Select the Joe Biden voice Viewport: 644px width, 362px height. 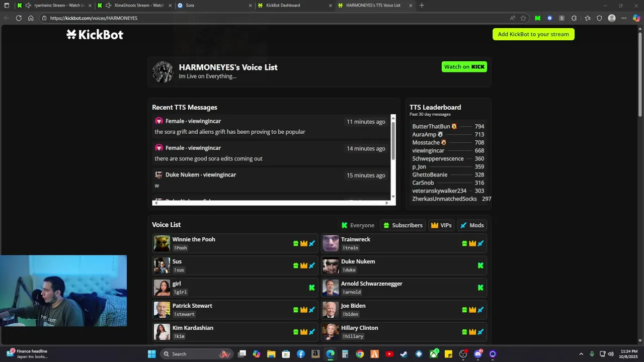pos(404,310)
